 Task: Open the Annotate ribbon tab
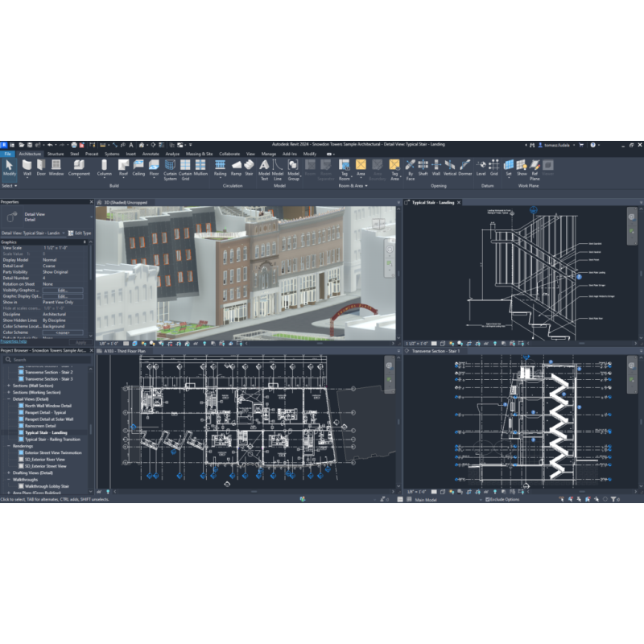(x=151, y=153)
